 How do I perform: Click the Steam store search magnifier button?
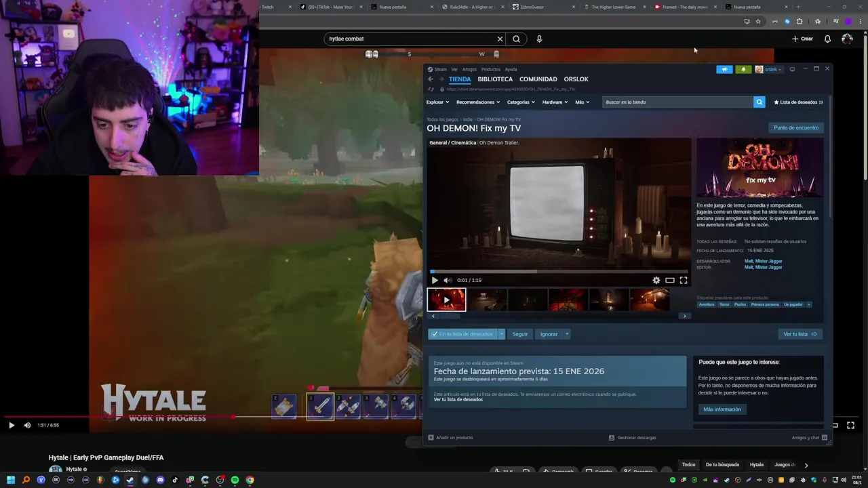click(759, 102)
